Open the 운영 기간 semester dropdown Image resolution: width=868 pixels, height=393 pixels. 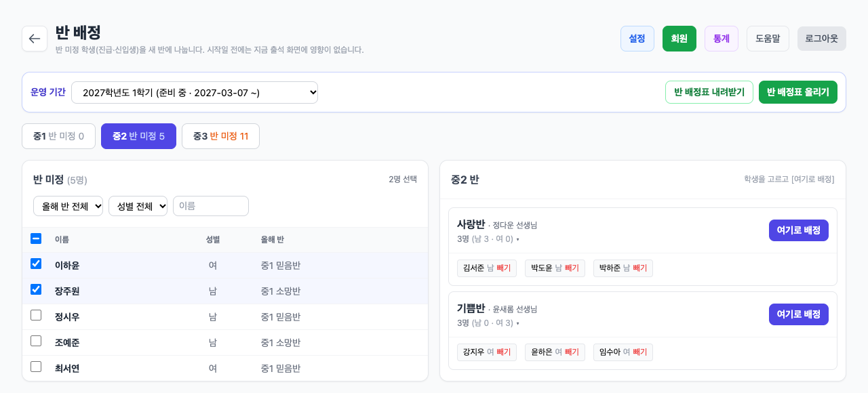coord(195,92)
